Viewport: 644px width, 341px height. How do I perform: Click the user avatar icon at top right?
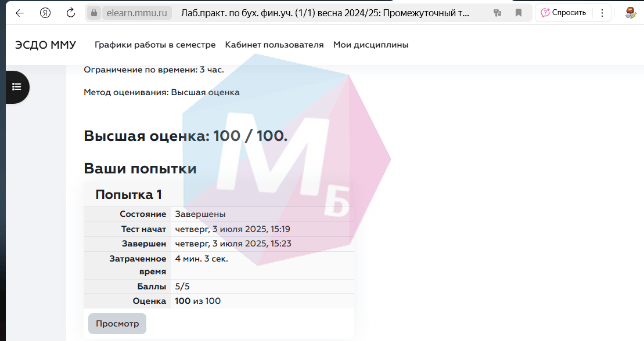[x=630, y=13]
